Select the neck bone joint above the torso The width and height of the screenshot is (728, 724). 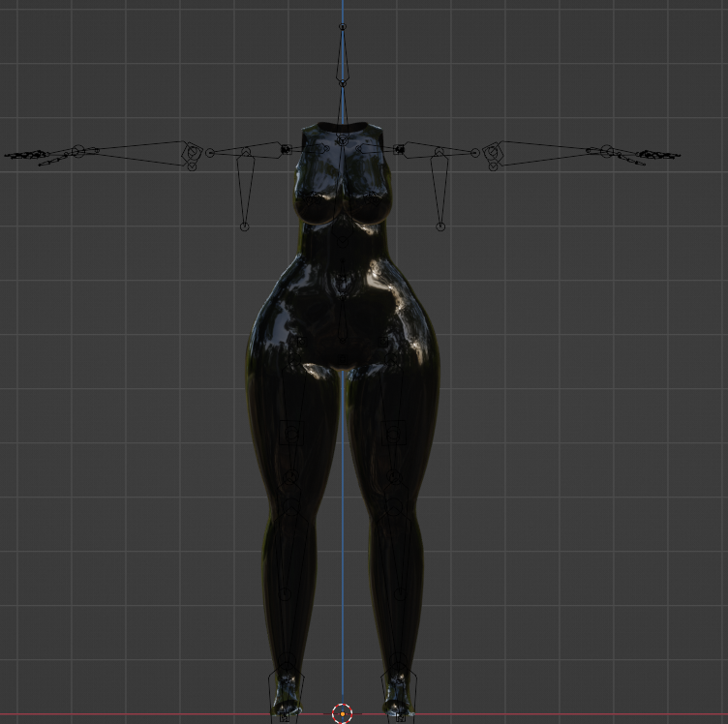click(x=343, y=83)
